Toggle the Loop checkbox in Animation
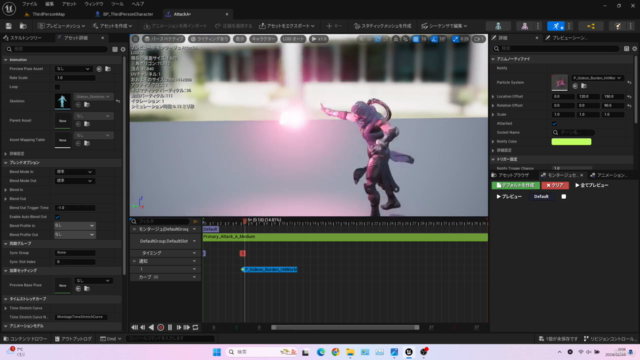Viewport: 640px width, 360px height. click(57, 87)
